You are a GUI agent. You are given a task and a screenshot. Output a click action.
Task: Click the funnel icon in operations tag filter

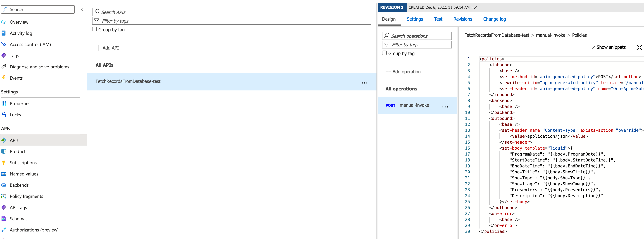(x=386, y=44)
